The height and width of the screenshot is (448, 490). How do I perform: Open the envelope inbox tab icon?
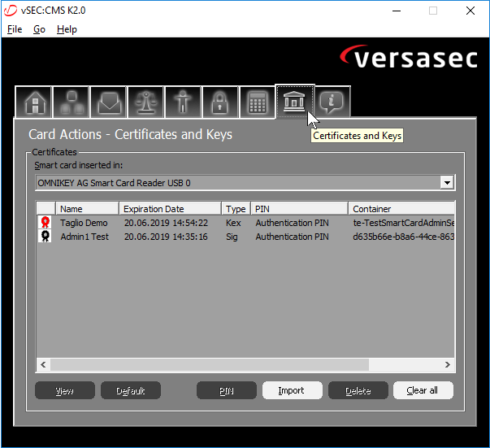tap(109, 102)
